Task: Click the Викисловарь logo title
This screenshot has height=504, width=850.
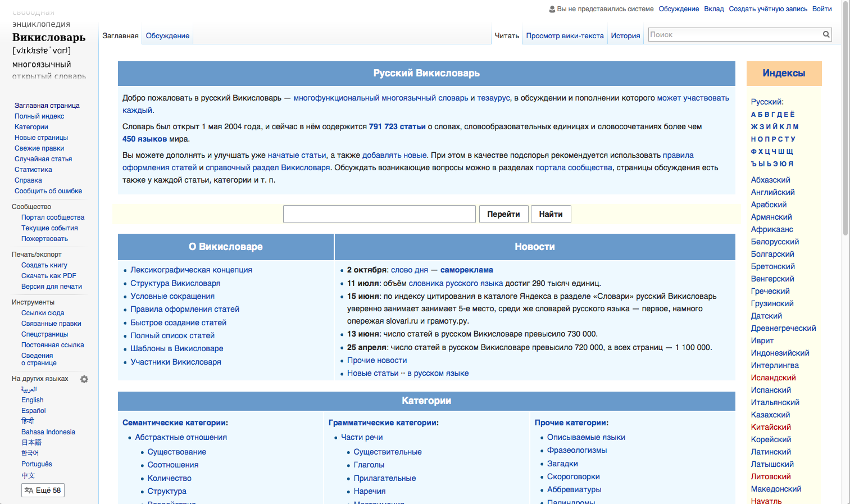Action: tap(49, 38)
